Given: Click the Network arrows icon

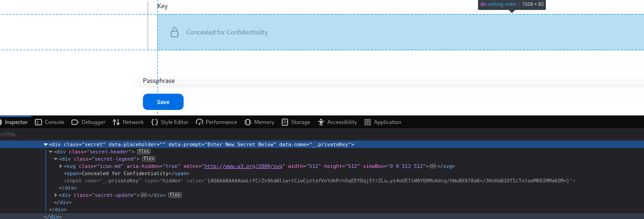Looking at the screenshot, I should 116,122.
